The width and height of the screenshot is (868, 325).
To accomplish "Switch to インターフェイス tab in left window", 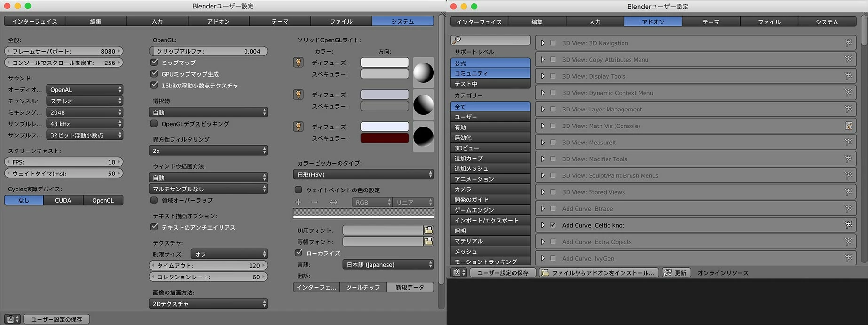I will tap(34, 21).
